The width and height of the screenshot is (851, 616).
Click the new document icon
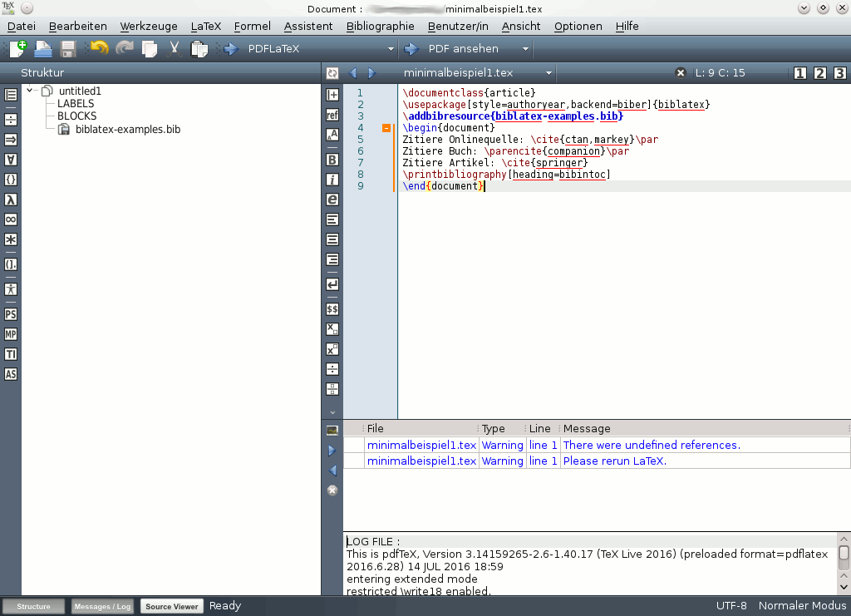[x=18, y=49]
